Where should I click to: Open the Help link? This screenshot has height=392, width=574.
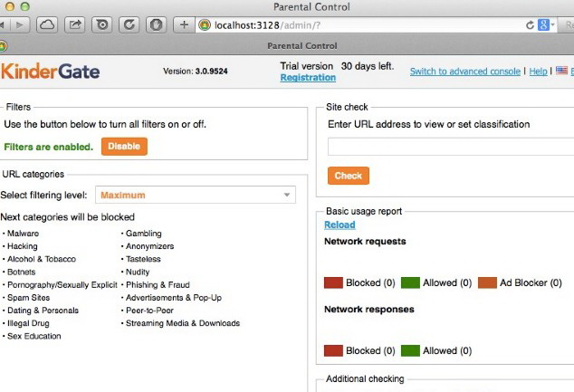click(x=538, y=72)
